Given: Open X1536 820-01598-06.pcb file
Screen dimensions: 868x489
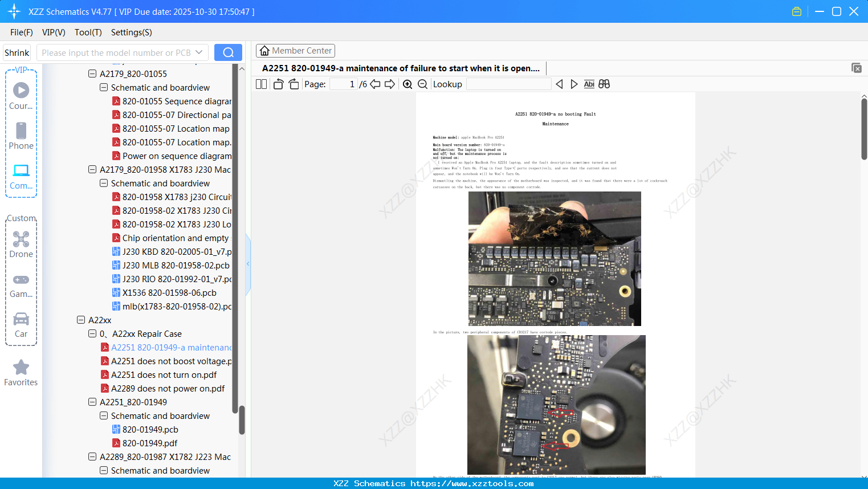Looking at the screenshot, I should click(164, 292).
